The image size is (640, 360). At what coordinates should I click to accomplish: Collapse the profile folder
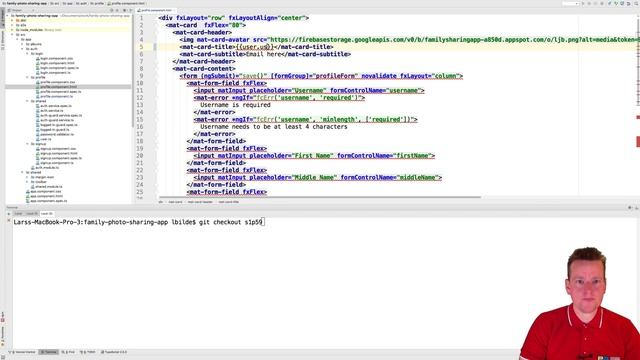point(27,77)
